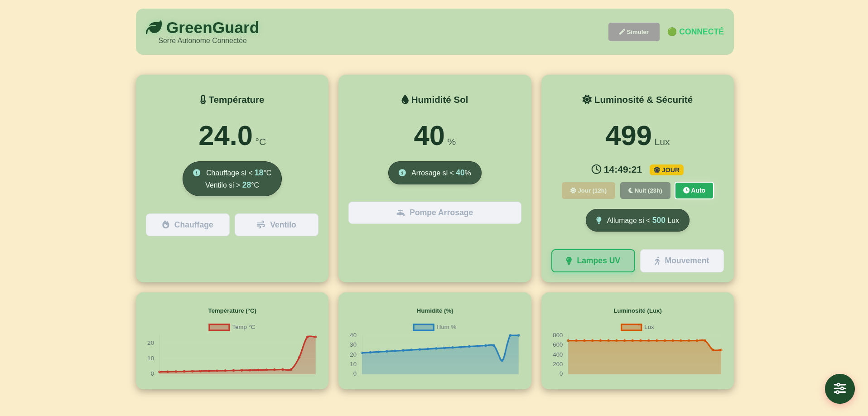Toggle the Ventilo fan button
The width and height of the screenshot is (868, 416).
pos(276,225)
